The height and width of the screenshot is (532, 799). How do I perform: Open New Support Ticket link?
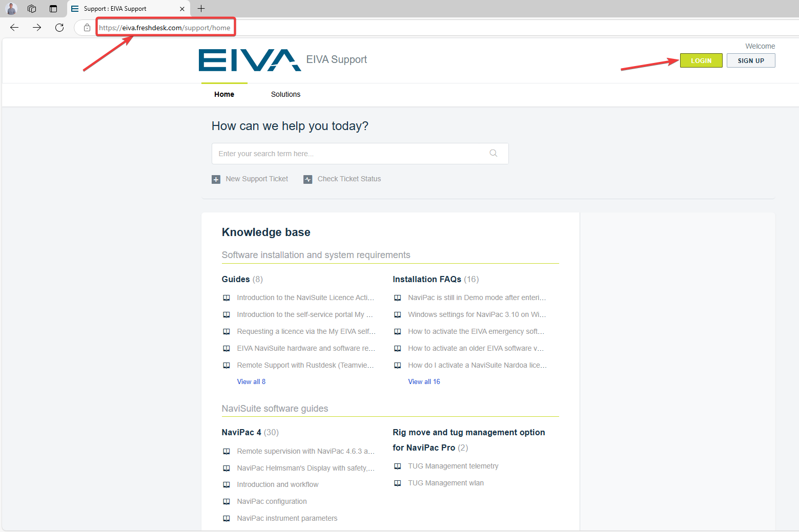pyautogui.click(x=257, y=179)
